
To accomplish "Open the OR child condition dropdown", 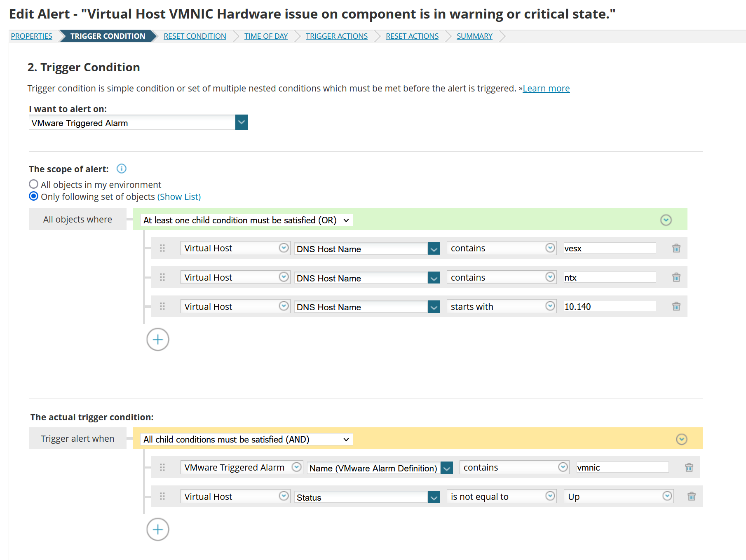I will pyautogui.click(x=246, y=220).
